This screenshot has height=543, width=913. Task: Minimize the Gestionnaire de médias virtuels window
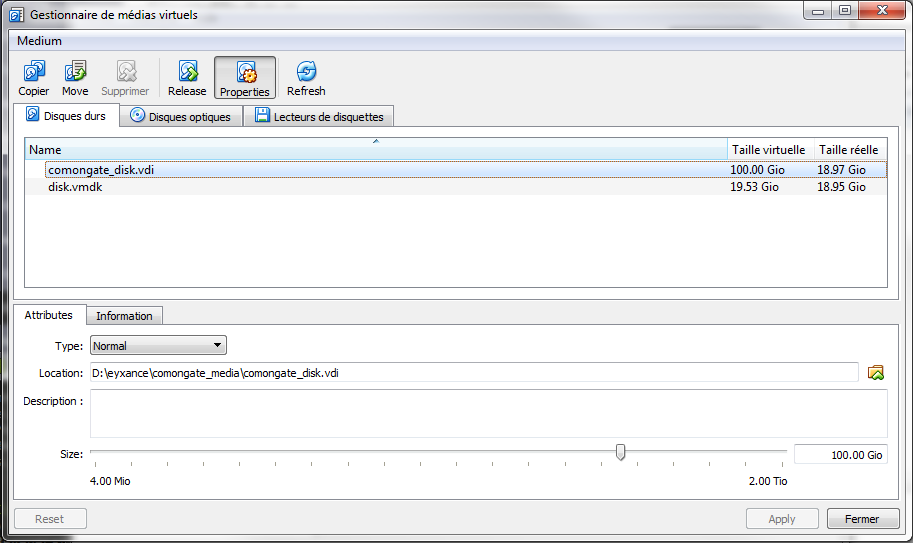click(818, 10)
